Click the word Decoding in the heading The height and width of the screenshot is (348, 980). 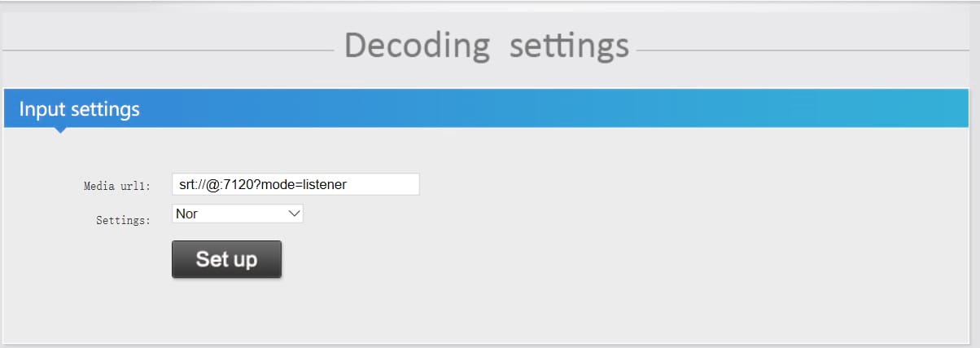(417, 46)
